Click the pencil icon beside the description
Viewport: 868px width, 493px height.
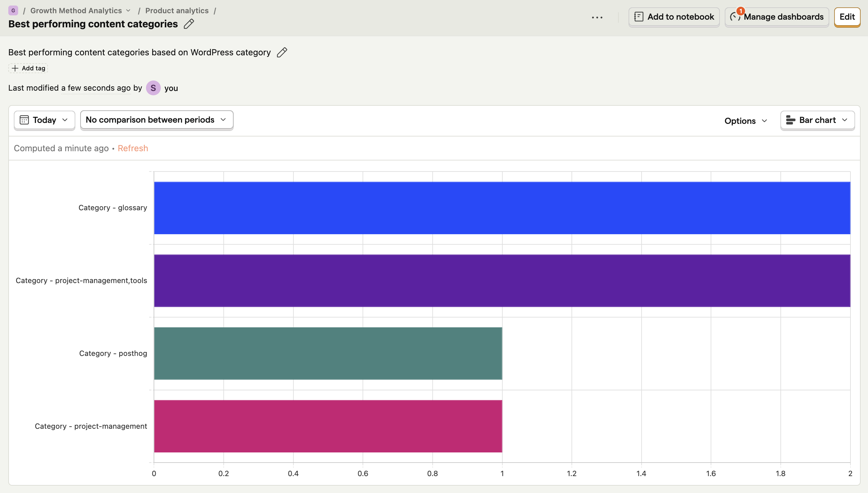coord(282,53)
